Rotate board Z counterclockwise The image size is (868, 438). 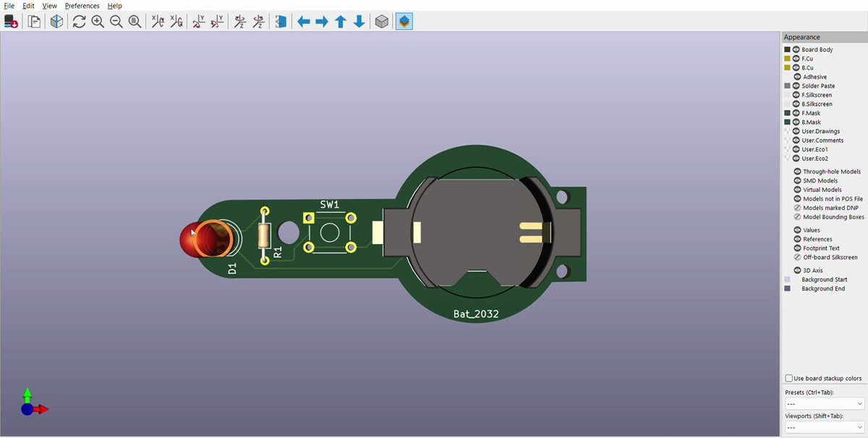[x=258, y=22]
